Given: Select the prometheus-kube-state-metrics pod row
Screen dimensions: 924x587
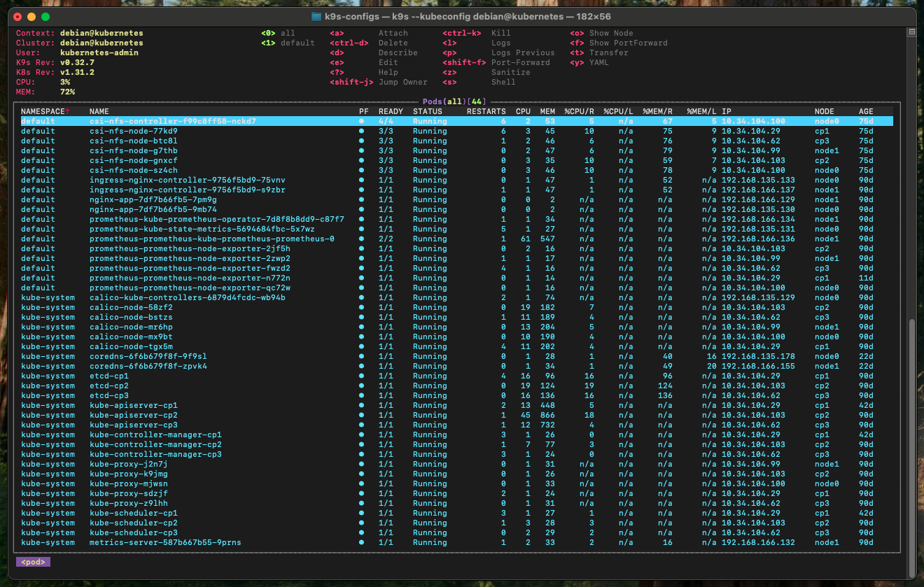Looking at the screenshot, I should (202, 229).
